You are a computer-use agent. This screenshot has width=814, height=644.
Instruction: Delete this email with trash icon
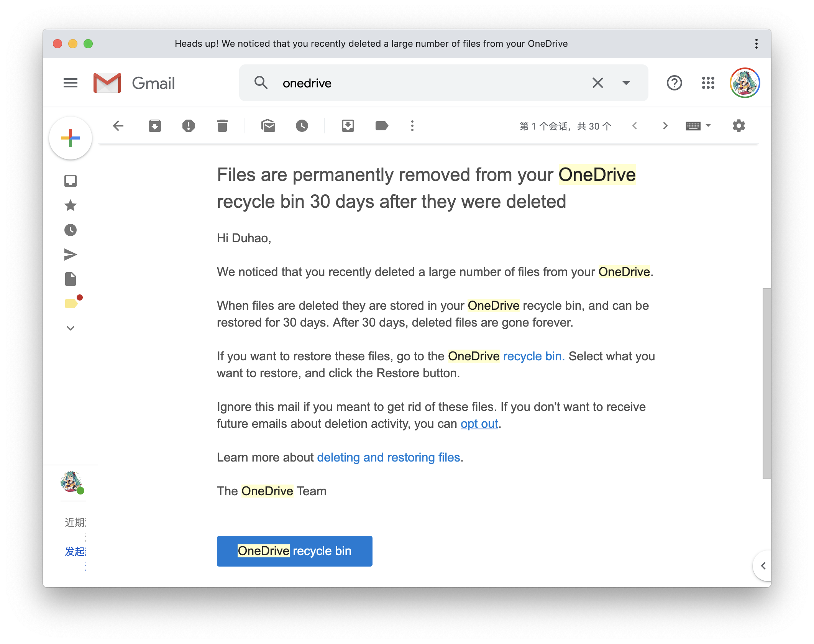coord(222,126)
